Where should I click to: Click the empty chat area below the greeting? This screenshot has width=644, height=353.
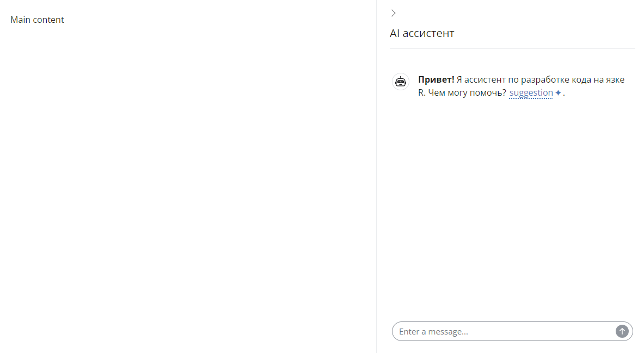(x=512, y=207)
